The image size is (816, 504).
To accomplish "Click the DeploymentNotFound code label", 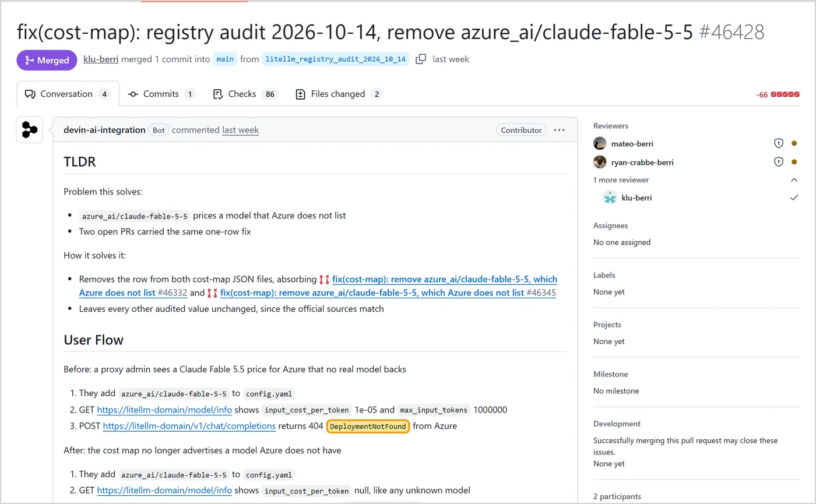I will pos(368,427).
